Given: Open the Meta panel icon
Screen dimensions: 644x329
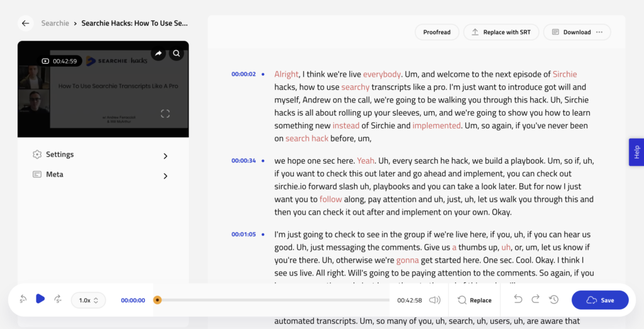Looking at the screenshot, I should tap(37, 174).
